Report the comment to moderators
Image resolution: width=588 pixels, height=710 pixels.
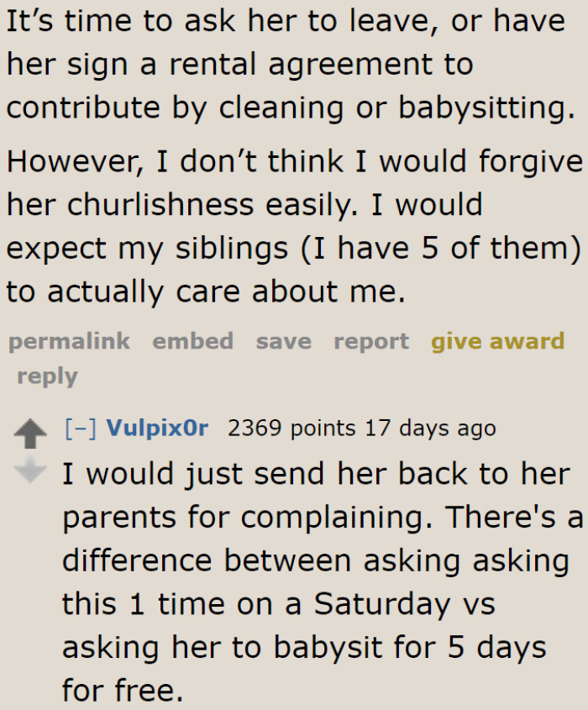click(370, 341)
